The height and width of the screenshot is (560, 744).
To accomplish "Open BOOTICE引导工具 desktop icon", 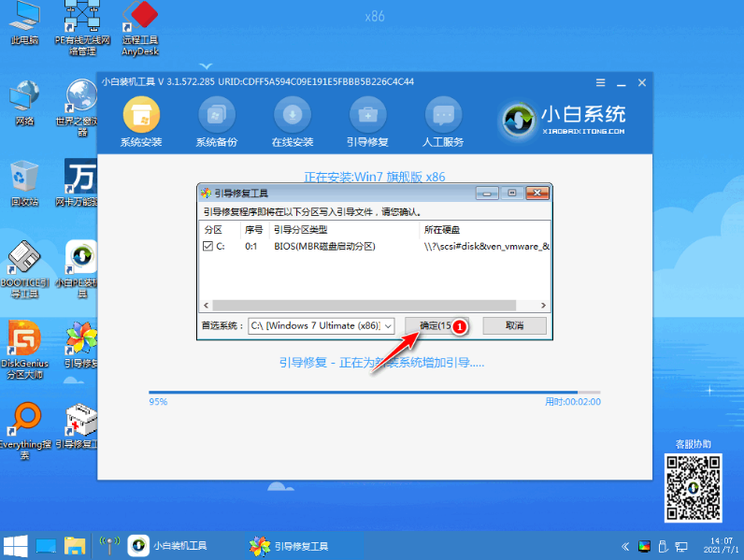I will 24,269.
